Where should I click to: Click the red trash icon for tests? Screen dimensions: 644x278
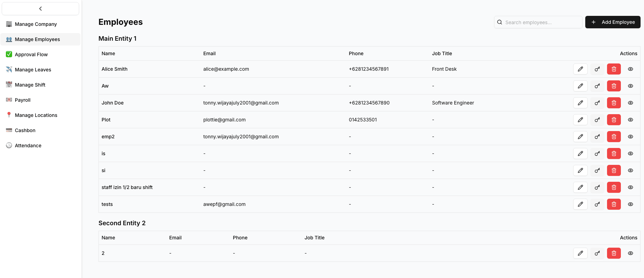(614, 204)
